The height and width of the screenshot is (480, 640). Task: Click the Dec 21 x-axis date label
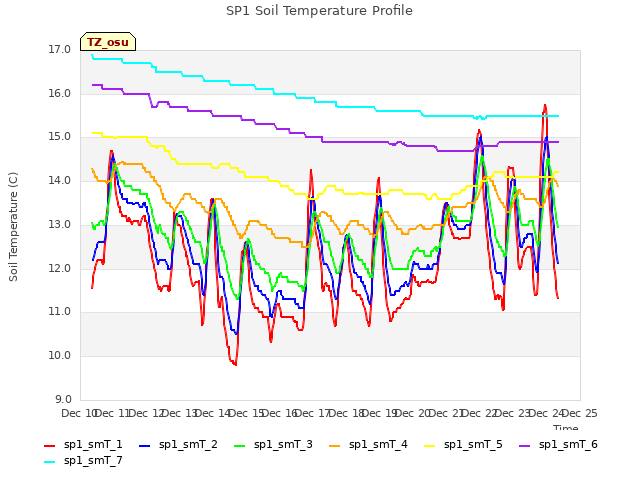(x=446, y=413)
